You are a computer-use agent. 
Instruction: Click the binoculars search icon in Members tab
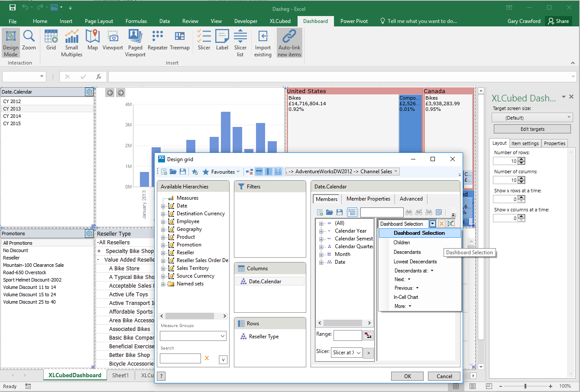click(x=409, y=212)
